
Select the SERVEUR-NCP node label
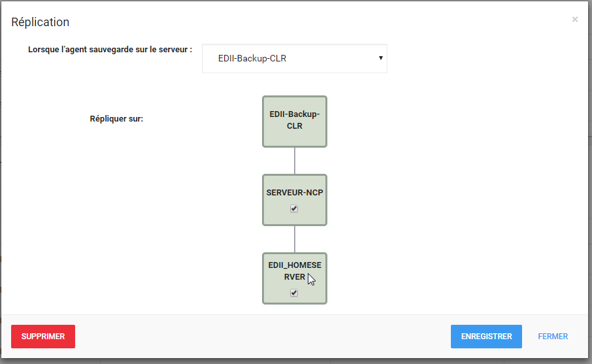pos(295,193)
